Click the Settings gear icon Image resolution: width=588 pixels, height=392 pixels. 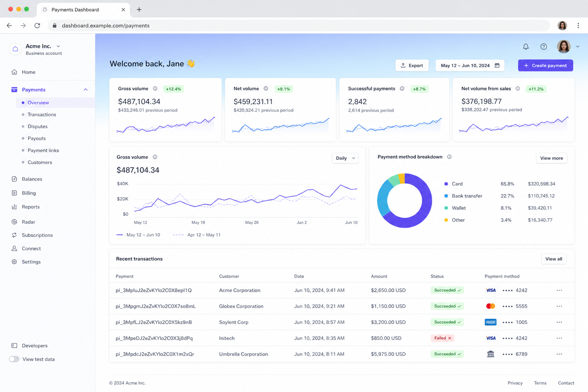pos(14,262)
